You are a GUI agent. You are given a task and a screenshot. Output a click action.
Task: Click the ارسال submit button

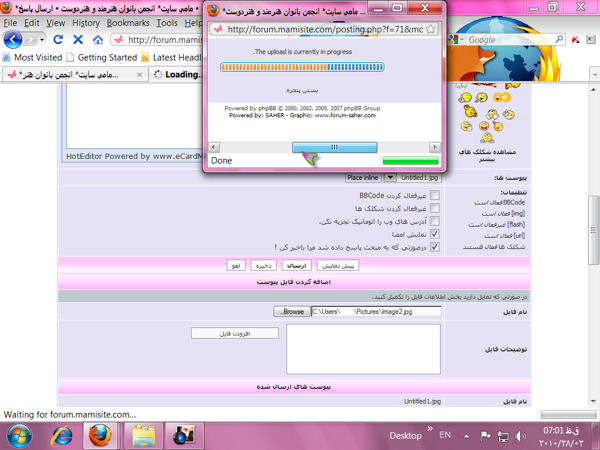pyautogui.click(x=297, y=266)
